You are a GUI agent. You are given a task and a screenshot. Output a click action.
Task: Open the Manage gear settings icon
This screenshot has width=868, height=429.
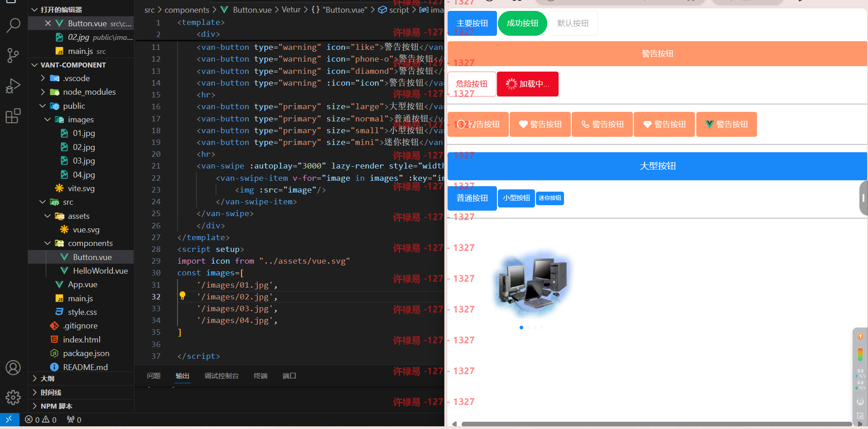(x=13, y=397)
